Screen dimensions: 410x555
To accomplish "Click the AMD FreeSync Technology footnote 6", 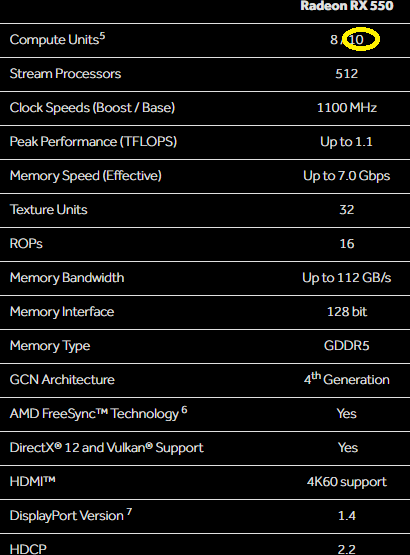I will point(184,410).
